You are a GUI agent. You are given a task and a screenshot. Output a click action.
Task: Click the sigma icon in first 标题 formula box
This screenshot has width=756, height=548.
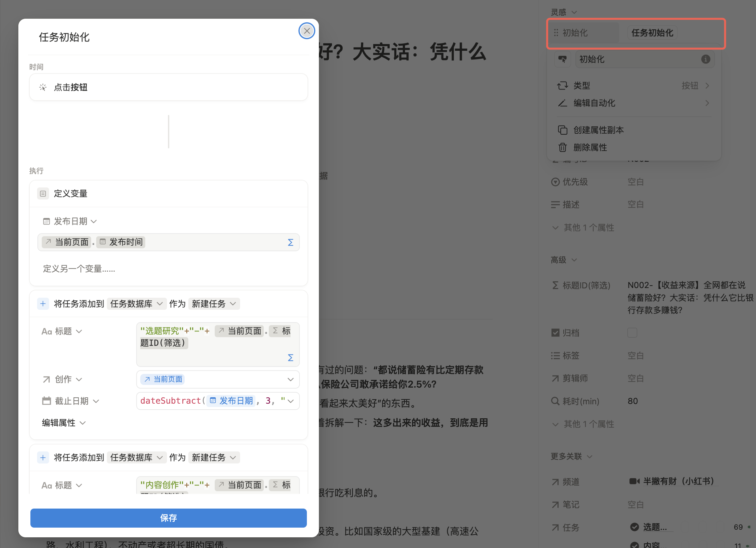(291, 358)
